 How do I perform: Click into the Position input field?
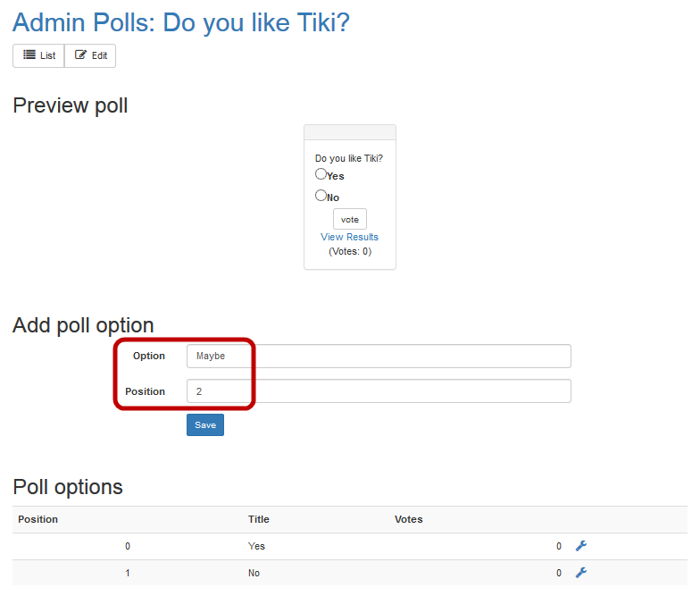point(379,391)
